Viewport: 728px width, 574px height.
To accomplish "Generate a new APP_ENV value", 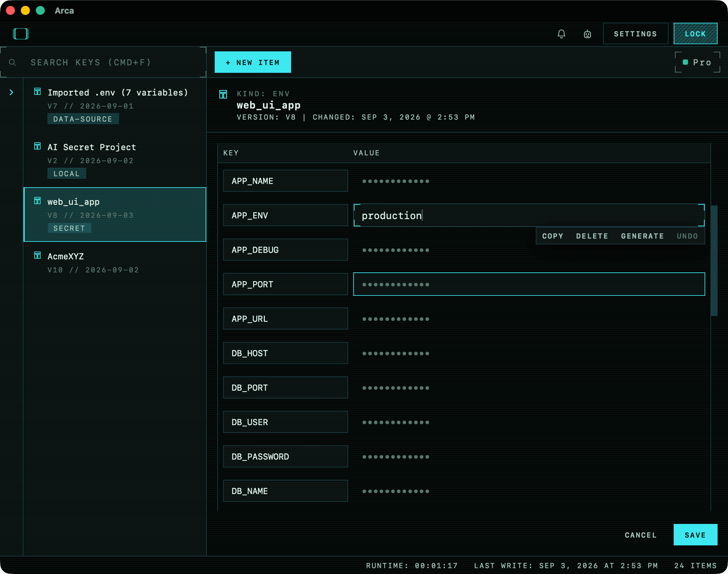I will pos(642,236).
